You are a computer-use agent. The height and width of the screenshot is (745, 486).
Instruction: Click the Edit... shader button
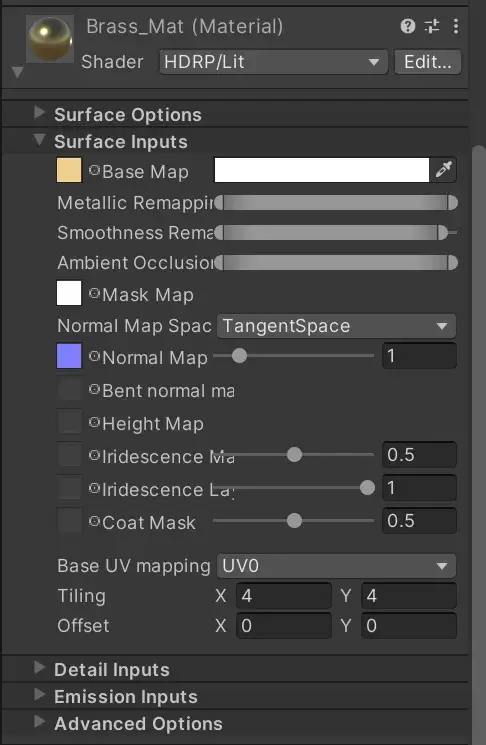[428, 62]
